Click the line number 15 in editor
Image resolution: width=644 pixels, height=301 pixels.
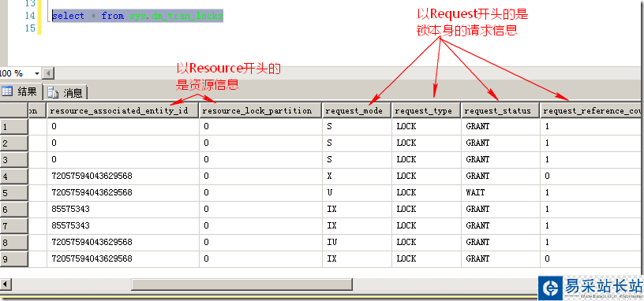click(x=30, y=28)
